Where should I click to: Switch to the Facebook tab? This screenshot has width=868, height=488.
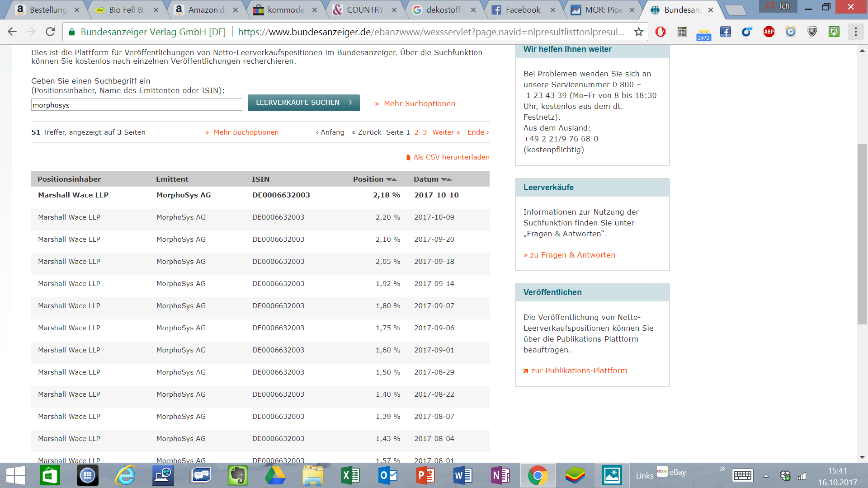523,10
